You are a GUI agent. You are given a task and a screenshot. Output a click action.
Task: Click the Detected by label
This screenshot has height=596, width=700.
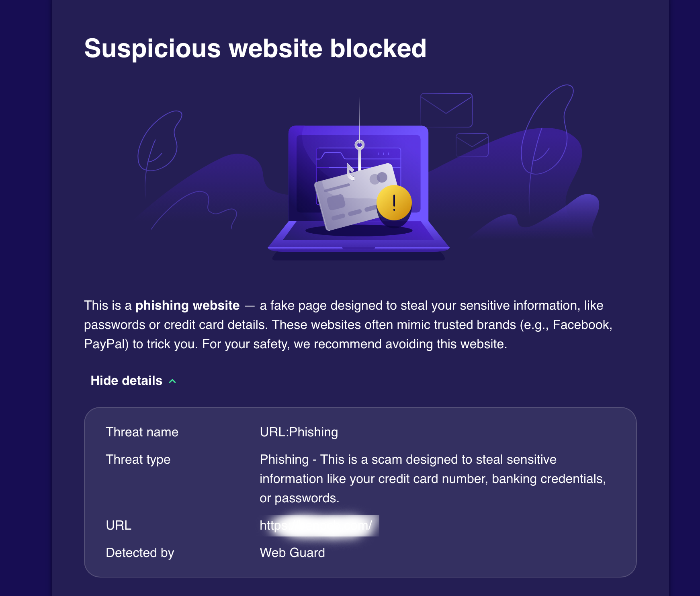[x=140, y=553]
